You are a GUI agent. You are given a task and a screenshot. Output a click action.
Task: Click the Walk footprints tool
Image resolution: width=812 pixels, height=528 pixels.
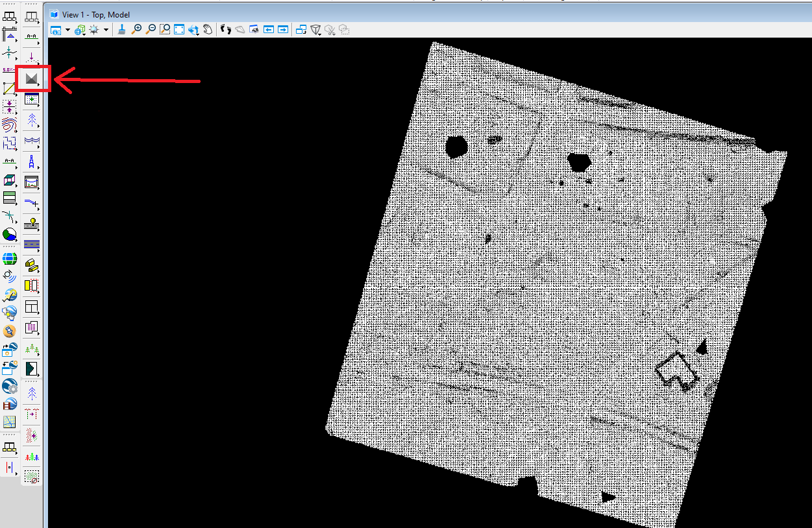[226, 29]
